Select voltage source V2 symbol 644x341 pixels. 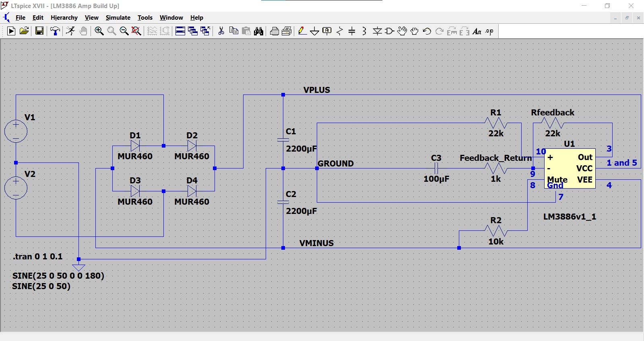tap(16, 188)
